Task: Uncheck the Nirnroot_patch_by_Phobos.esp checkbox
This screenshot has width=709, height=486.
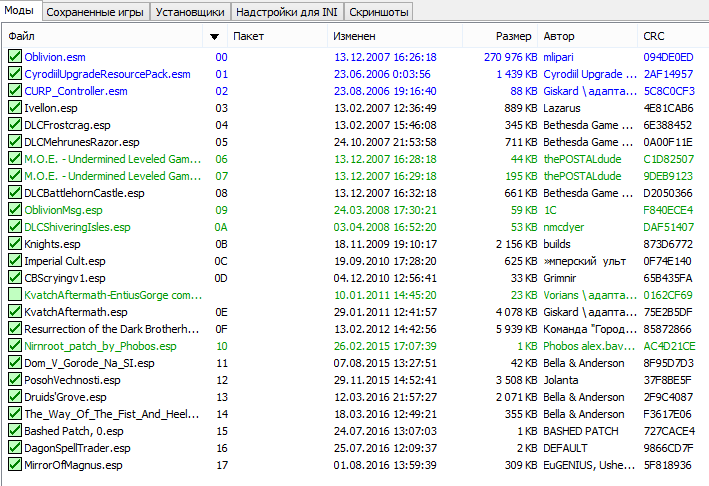Action: click(x=15, y=345)
